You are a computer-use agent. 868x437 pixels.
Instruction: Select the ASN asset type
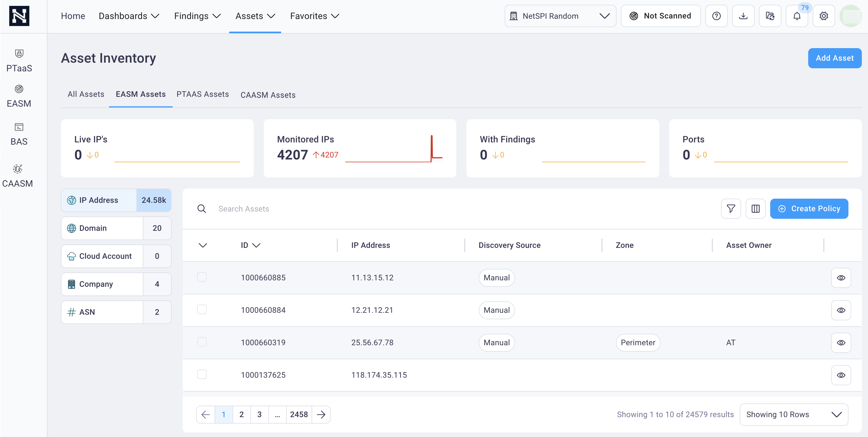click(x=116, y=312)
